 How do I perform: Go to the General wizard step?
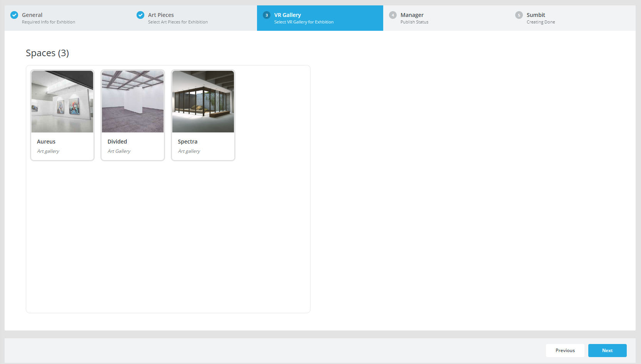68,18
